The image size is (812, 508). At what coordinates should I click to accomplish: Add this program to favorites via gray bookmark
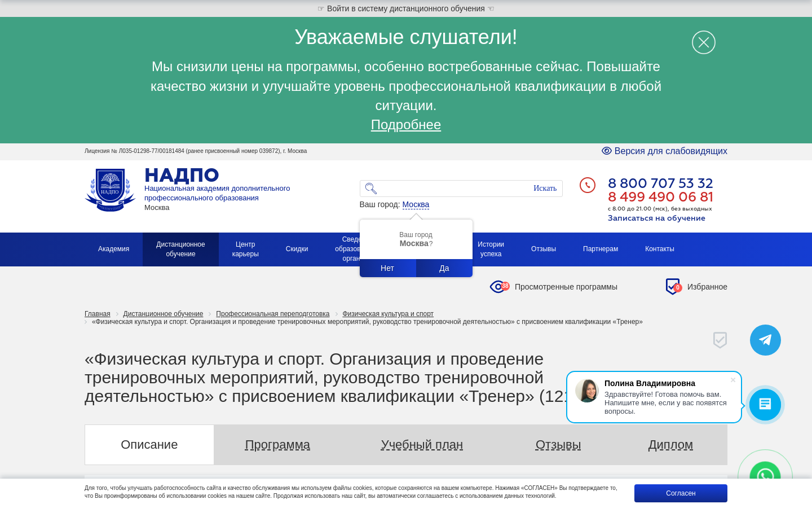coord(720,340)
